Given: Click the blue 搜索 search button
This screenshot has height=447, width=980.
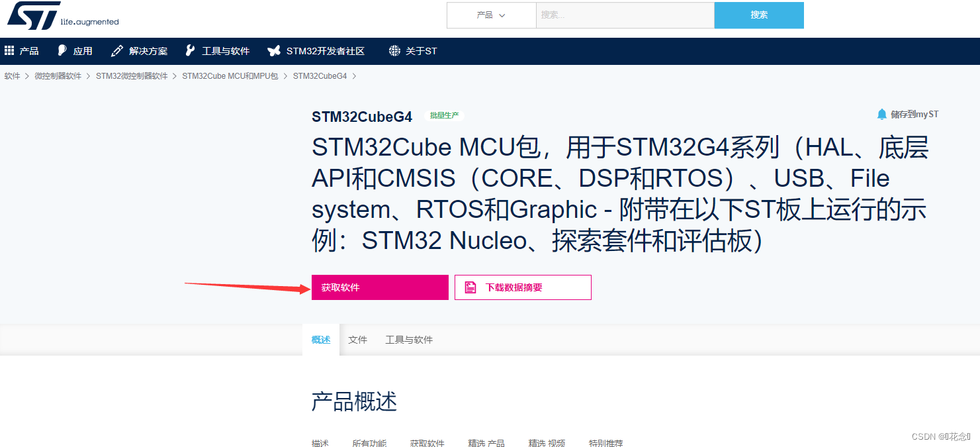Looking at the screenshot, I should click(759, 15).
